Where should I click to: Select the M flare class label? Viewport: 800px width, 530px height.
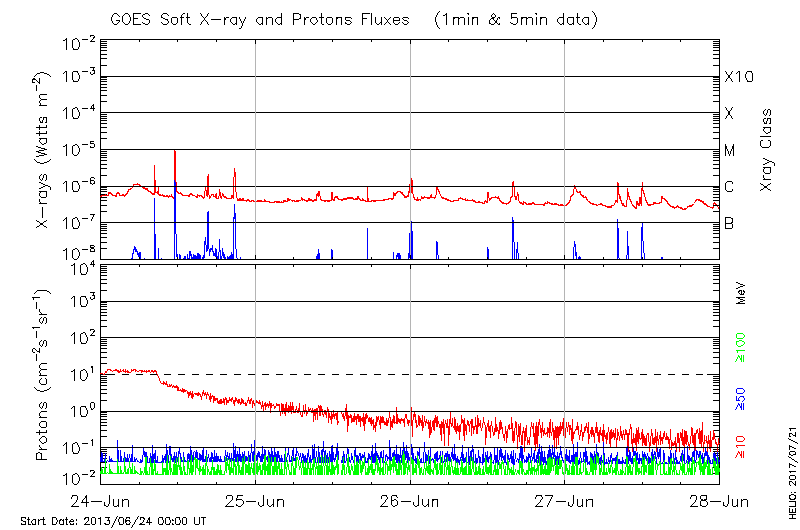(x=730, y=150)
